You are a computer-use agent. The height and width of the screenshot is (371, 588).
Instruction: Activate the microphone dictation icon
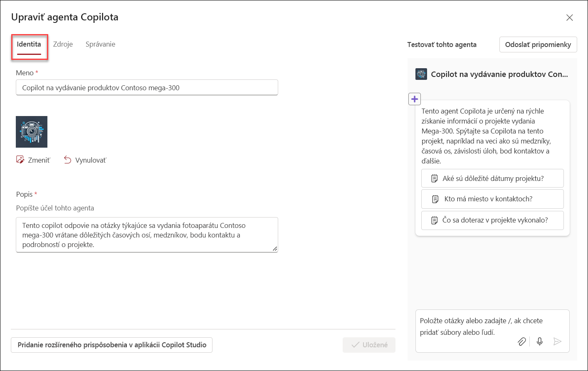[540, 341]
